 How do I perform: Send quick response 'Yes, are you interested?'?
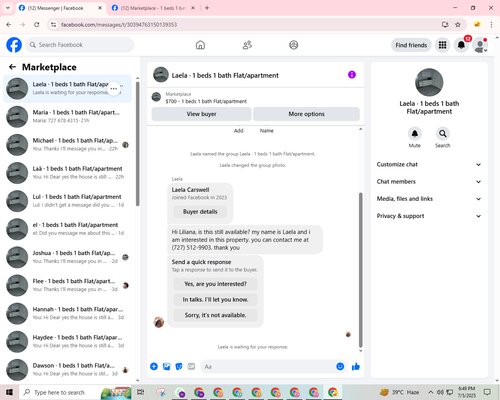point(215,284)
